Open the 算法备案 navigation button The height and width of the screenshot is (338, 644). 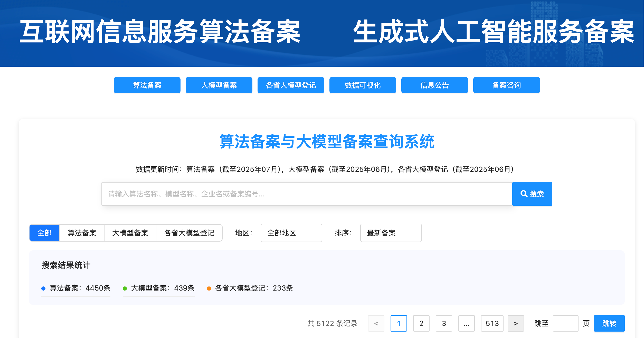pyautogui.click(x=147, y=85)
